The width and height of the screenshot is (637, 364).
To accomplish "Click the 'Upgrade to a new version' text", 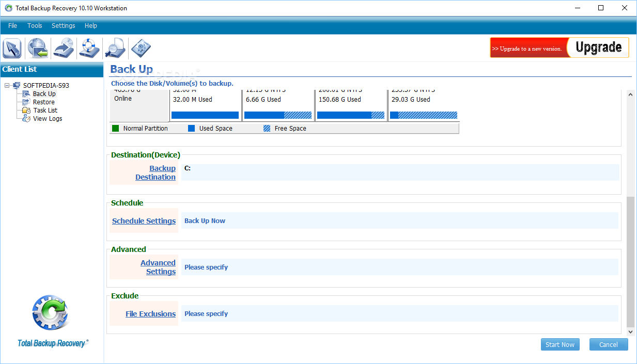I will tap(526, 49).
